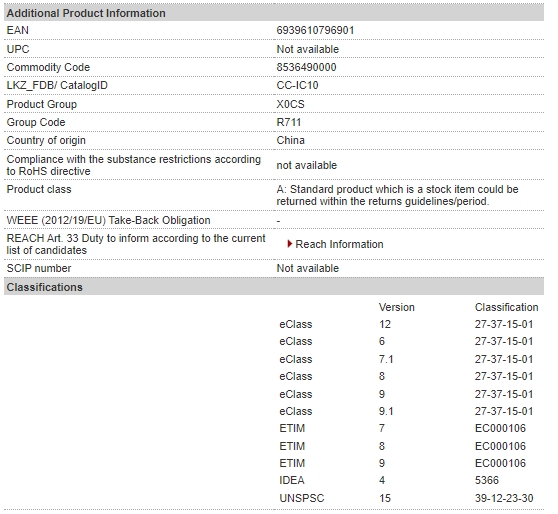Click classification 27-37-15-01 in eClass 9 row
This screenshot has height=514, width=558.
coord(504,394)
